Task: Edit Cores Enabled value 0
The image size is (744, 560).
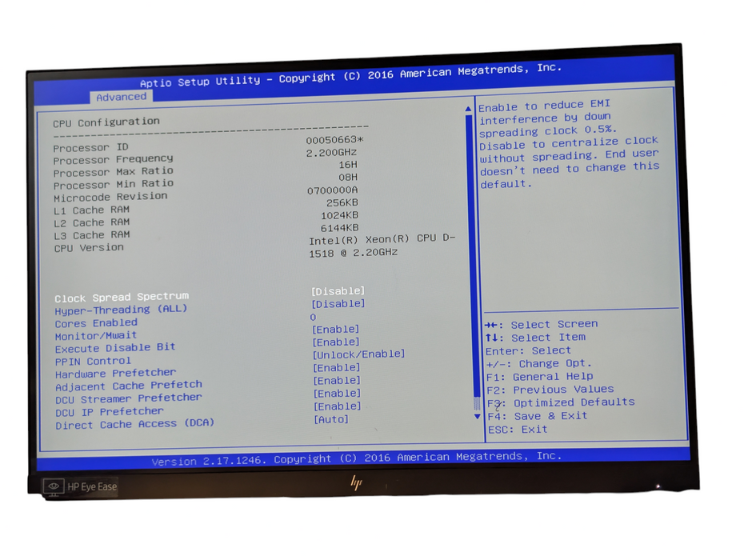Action: 313,317
